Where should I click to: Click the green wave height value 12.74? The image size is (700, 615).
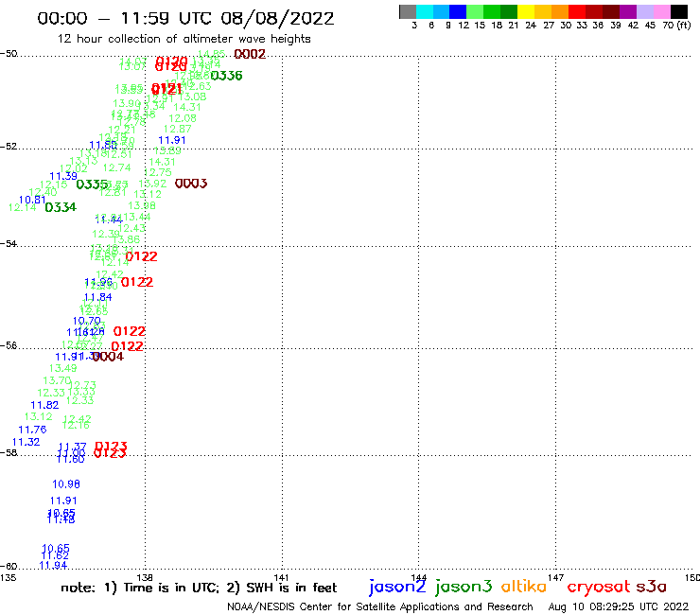pyautogui.click(x=117, y=167)
